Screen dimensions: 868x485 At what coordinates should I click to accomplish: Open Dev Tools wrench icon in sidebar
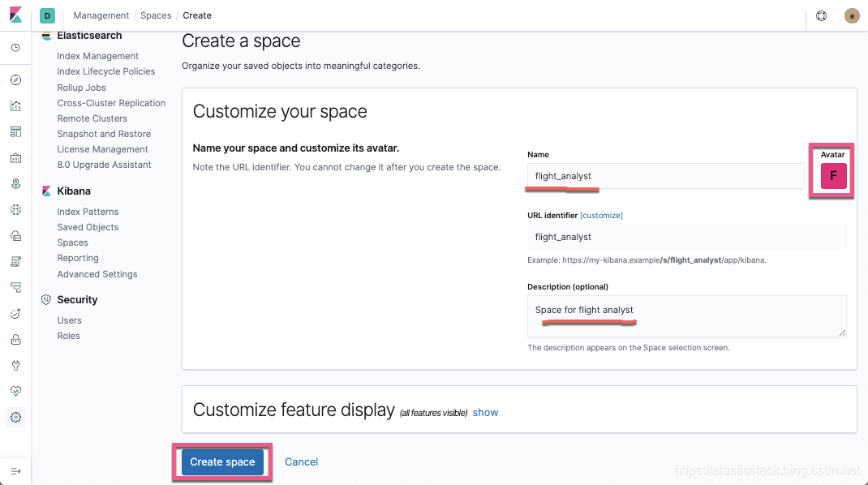[15, 366]
